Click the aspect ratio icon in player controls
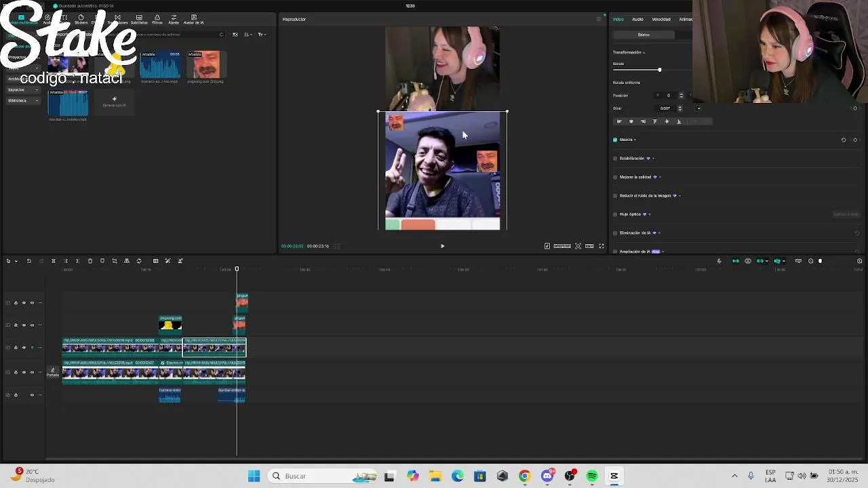Image resolution: width=868 pixels, height=488 pixels. click(590, 246)
